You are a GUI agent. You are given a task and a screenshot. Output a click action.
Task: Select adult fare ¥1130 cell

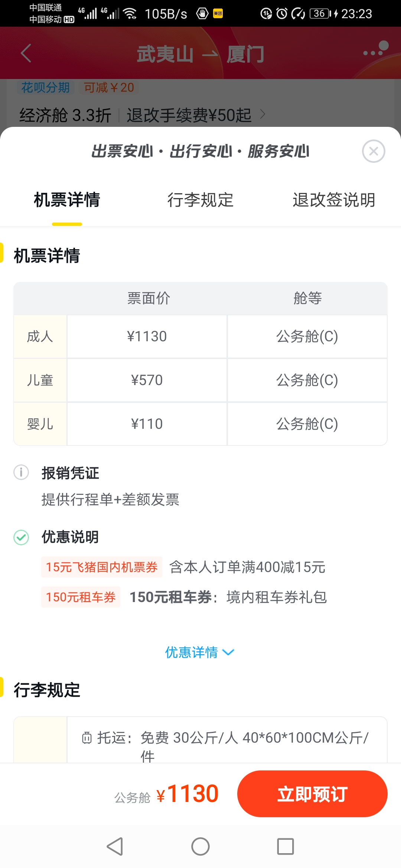pos(147,336)
